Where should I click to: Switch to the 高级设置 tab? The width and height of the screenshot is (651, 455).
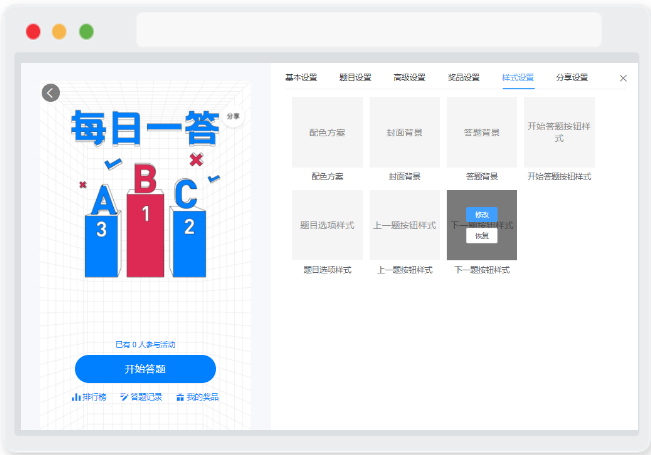[409, 77]
